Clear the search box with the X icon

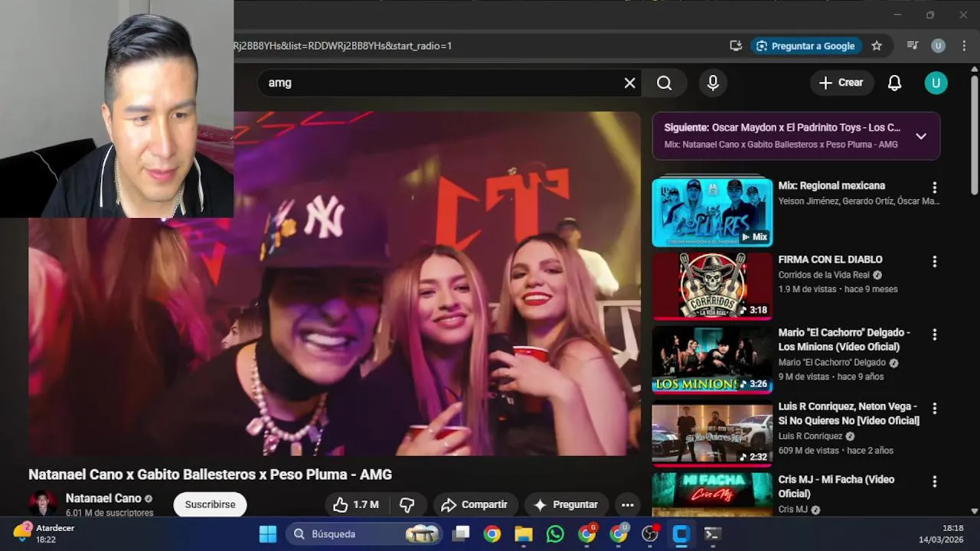click(x=629, y=83)
